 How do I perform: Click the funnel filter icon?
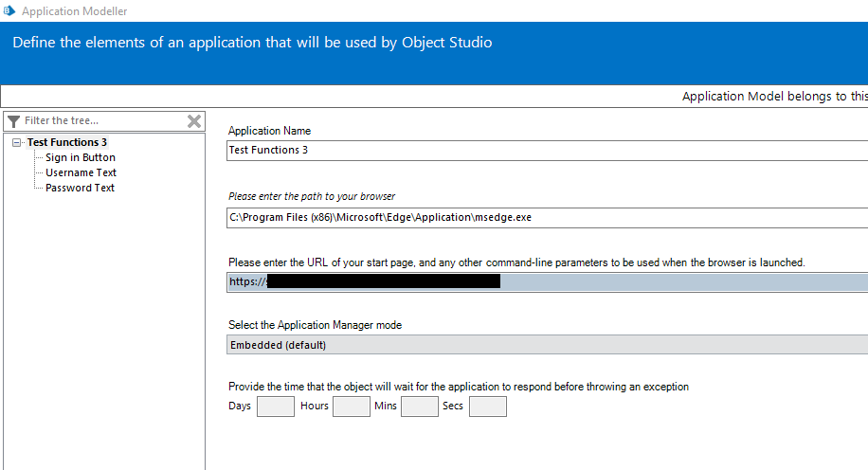click(13, 121)
